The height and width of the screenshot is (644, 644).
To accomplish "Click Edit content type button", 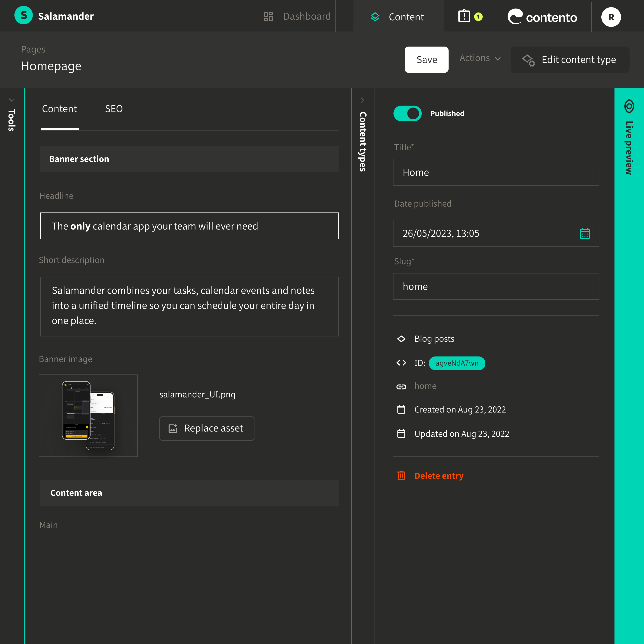I will pos(570,60).
